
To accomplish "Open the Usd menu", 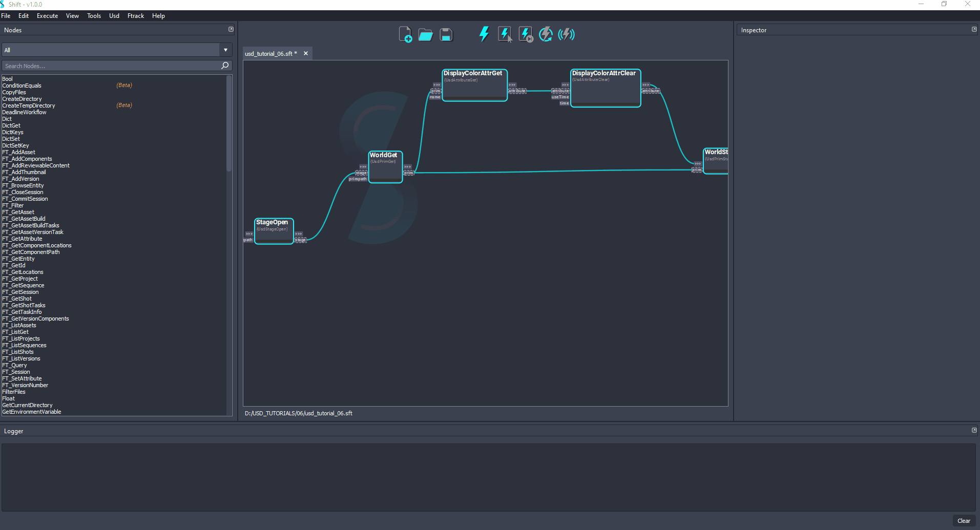I will click(114, 16).
